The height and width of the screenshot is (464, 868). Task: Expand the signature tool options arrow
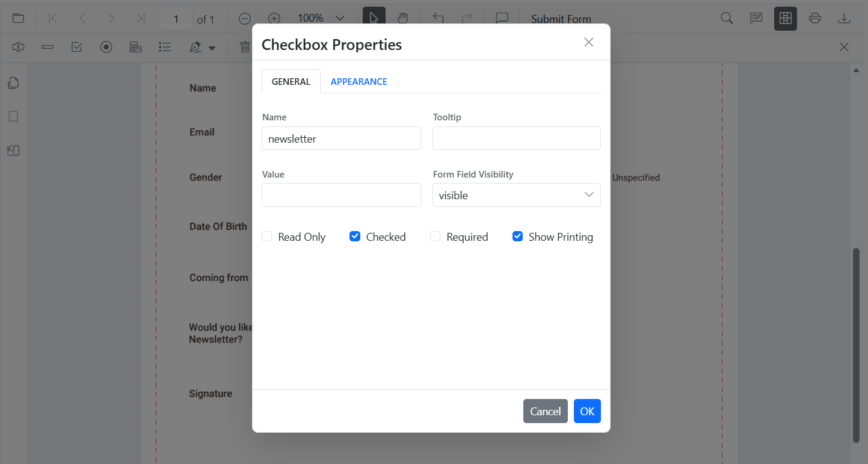point(212,47)
